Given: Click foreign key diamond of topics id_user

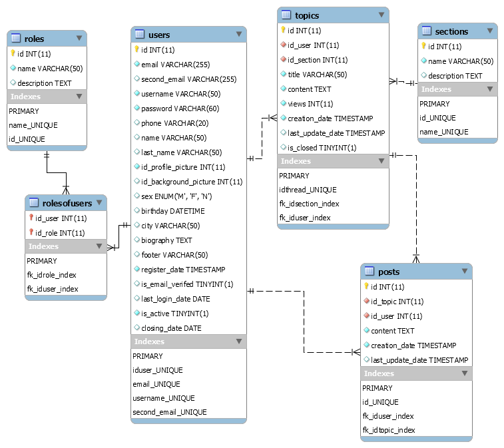Looking at the screenshot, I should point(283,45).
